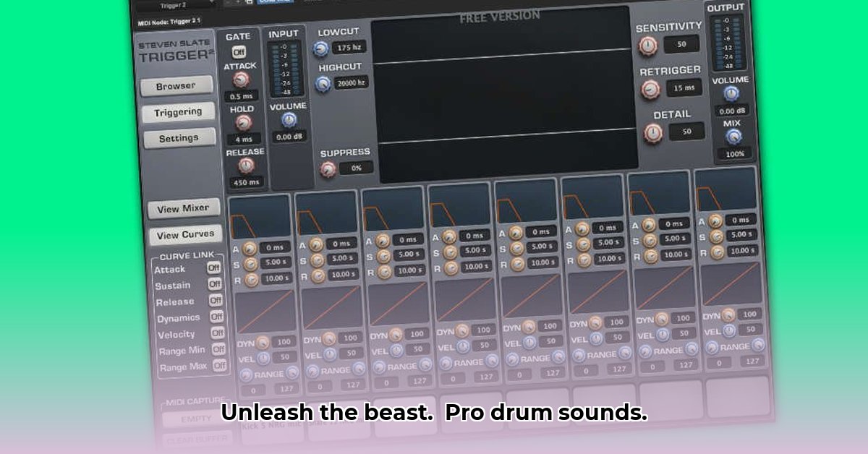This screenshot has width=868, height=454.
Task: Click the Input level meter
Action: [287, 70]
